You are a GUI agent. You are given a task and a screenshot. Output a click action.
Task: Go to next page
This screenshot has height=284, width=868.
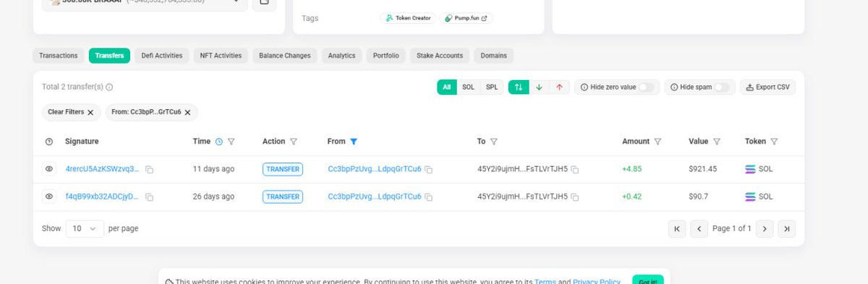tap(765, 228)
